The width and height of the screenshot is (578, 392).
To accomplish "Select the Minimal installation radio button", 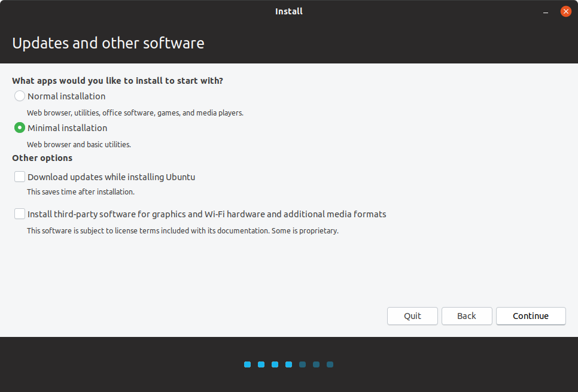I will pos(20,127).
